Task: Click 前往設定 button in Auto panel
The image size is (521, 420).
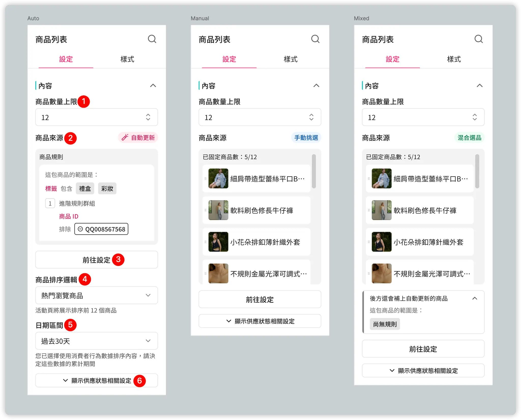Action: tap(97, 260)
